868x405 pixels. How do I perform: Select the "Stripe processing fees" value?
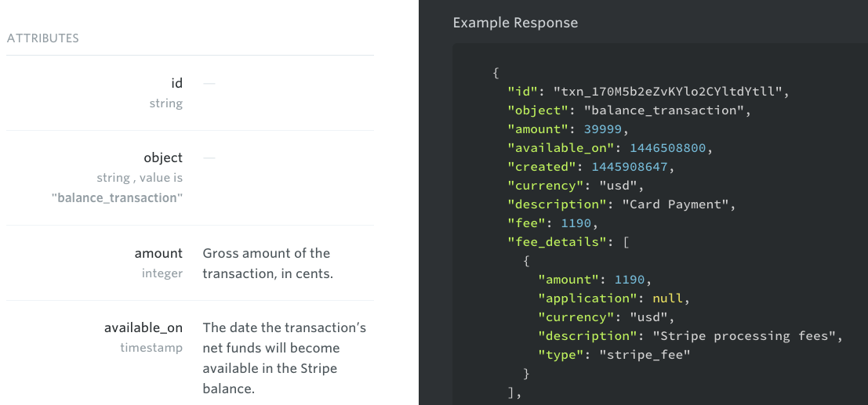pos(743,336)
